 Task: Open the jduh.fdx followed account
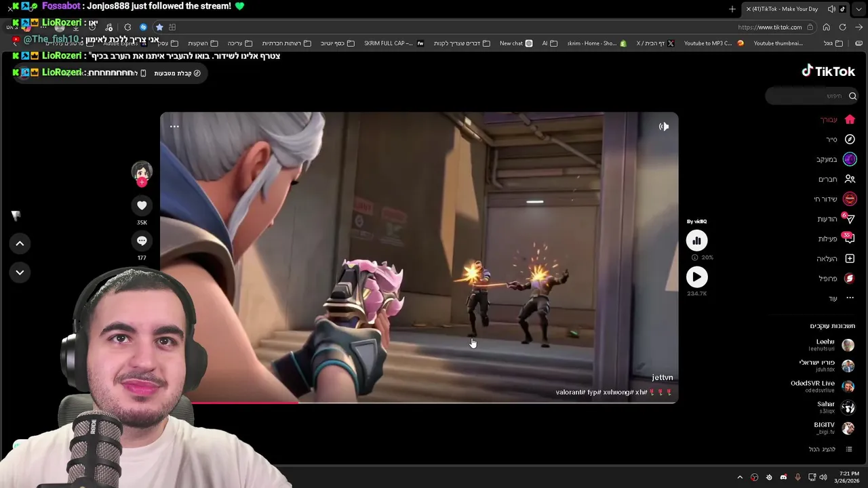coord(826,366)
